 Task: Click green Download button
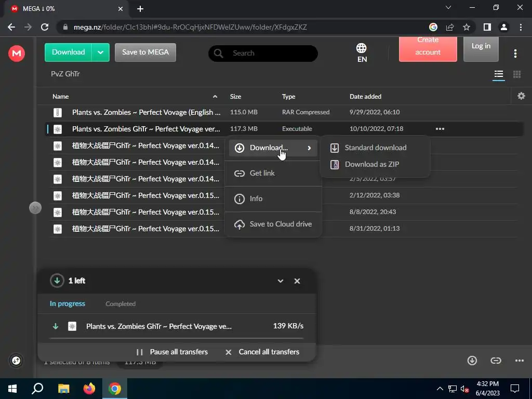68,52
